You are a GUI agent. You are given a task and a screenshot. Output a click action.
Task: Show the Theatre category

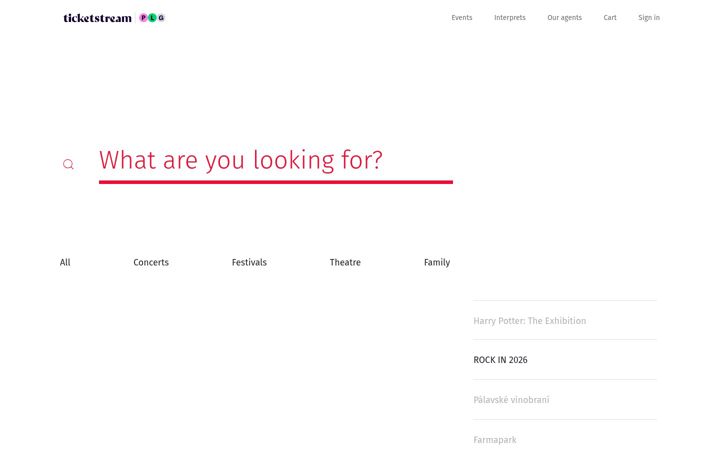click(345, 262)
